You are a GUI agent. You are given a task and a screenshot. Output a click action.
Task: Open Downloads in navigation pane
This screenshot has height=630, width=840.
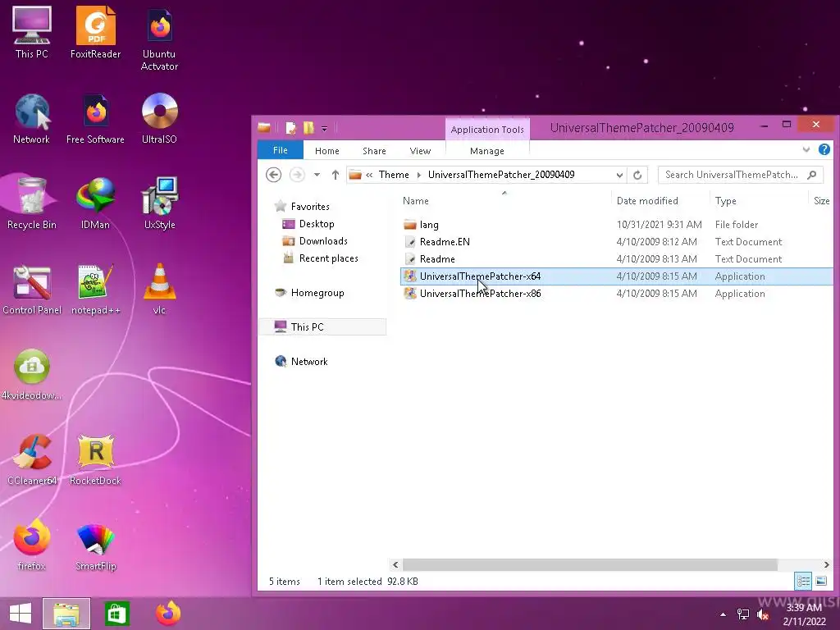click(323, 241)
